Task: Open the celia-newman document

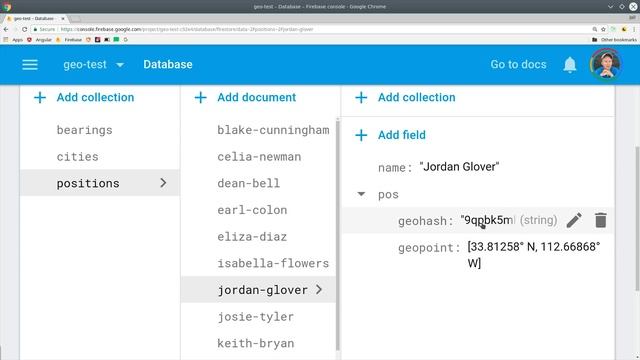Action: click(x=258, y=157)
